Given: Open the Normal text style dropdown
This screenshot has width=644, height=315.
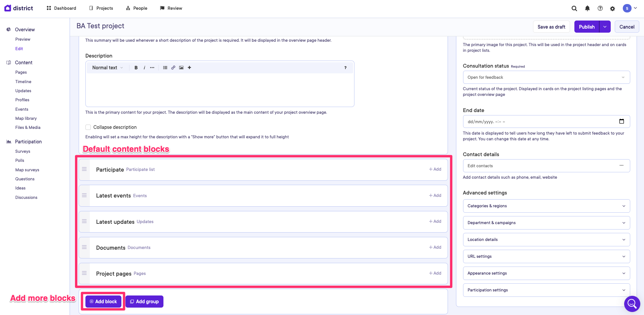Looking at the screenshot, I should tap(107, 68).
